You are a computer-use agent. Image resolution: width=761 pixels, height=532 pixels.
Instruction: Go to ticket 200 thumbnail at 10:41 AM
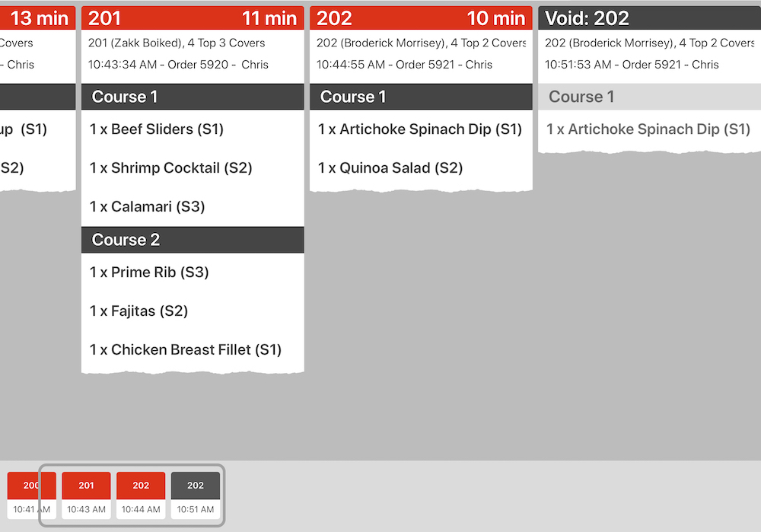(31, 495)
